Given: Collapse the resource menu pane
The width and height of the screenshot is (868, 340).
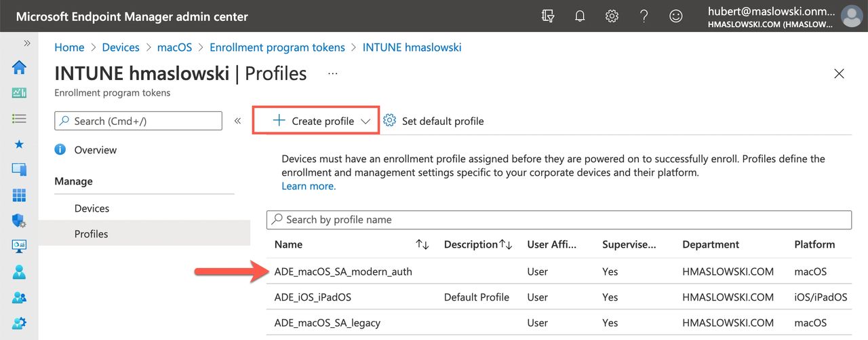Looking at the screenshot, I should click(x=237, y=121).
